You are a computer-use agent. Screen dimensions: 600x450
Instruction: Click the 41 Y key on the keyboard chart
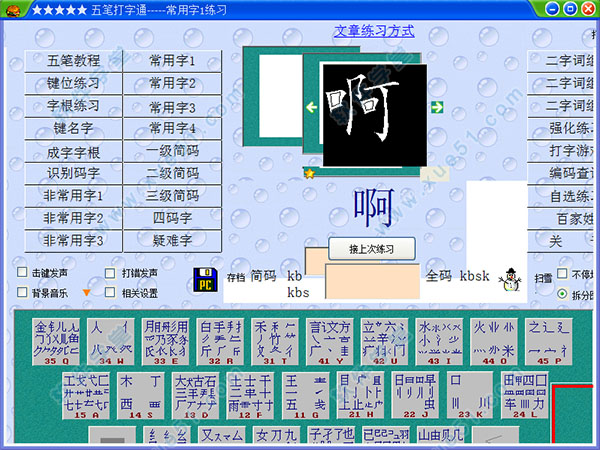click(x=329, y=342)
